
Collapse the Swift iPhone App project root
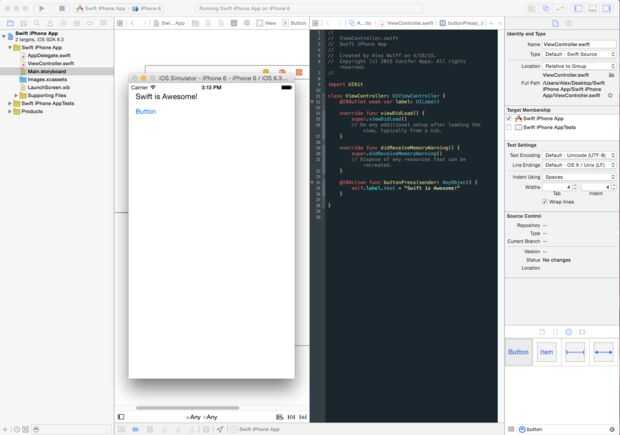pos(4,36)
